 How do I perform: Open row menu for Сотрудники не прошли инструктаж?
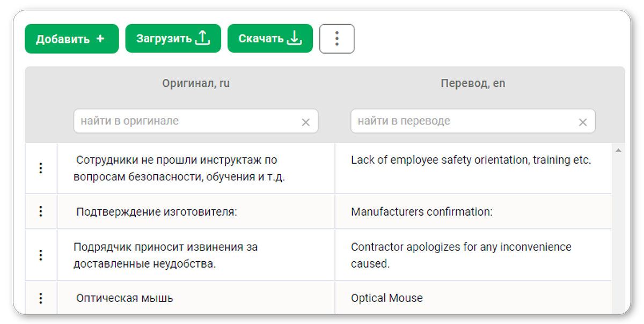[41, 168]
